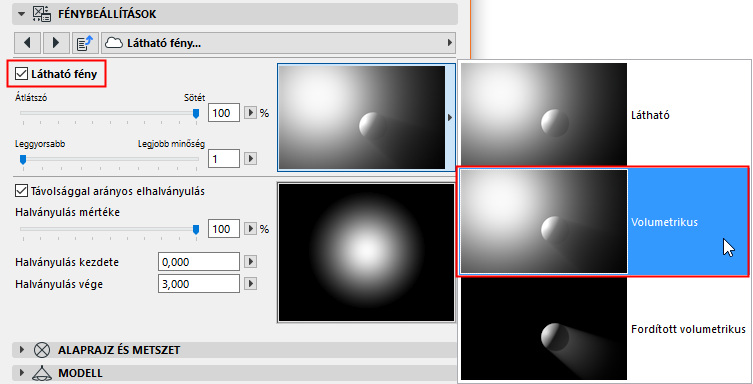
Task: Click the 'Átlátszó' slider label
Action: 31,97
